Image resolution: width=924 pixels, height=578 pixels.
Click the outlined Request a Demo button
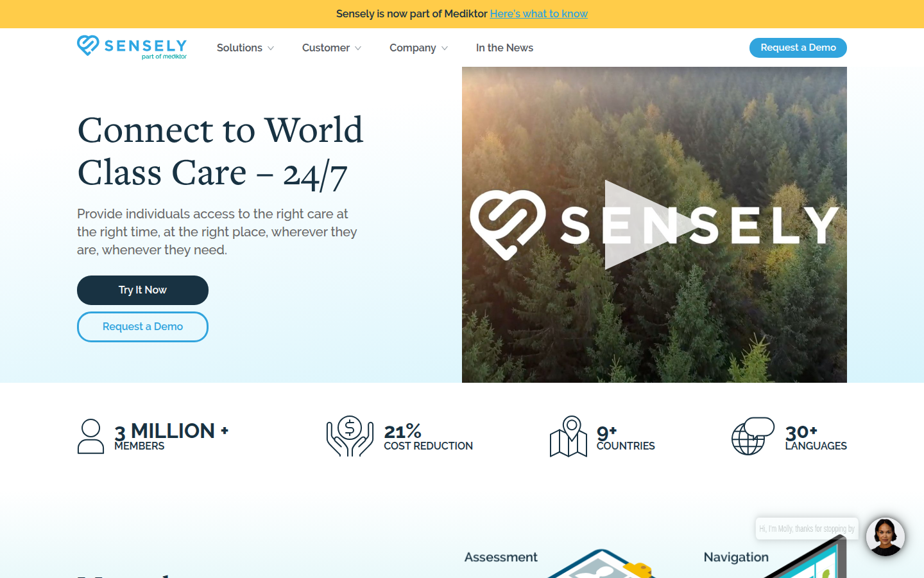(x=142, y=327)
